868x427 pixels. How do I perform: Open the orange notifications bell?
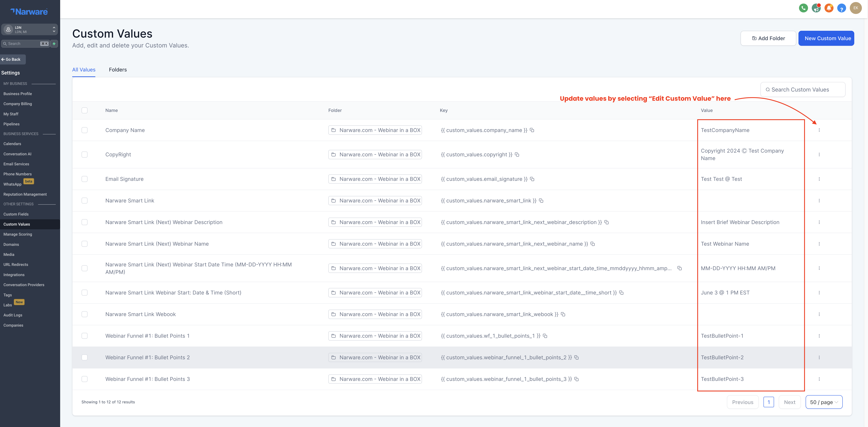829,8
